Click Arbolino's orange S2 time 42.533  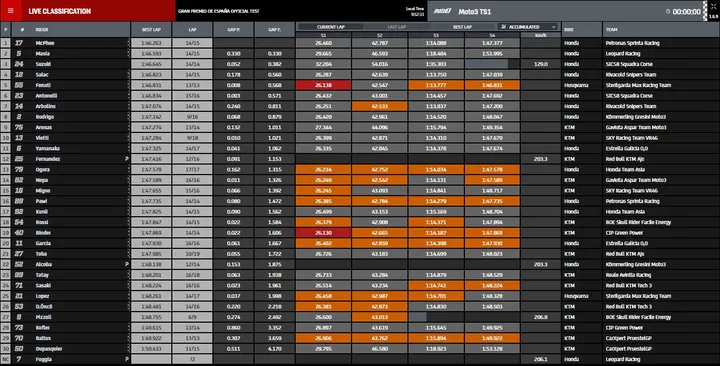(380, 106)
